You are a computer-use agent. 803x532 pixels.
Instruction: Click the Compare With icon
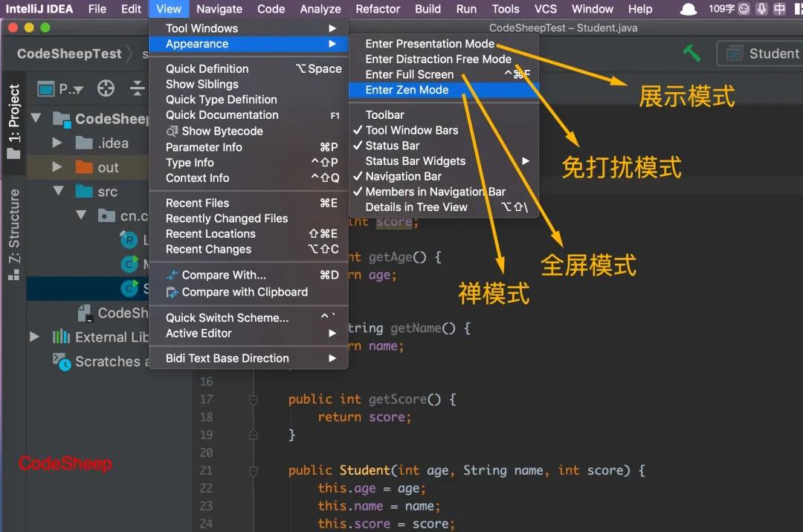(x=172, y=275)
